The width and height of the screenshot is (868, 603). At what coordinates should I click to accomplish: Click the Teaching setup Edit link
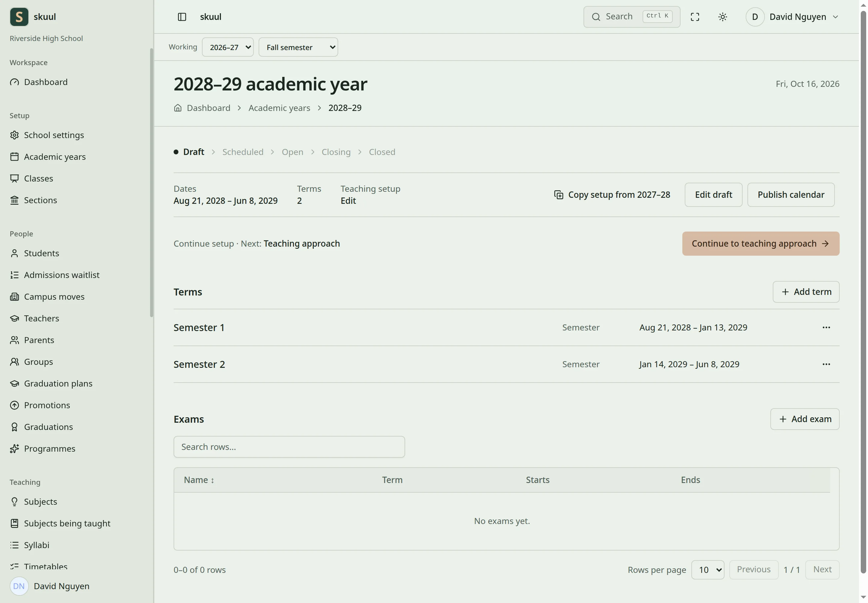click(x=348, y=200)
